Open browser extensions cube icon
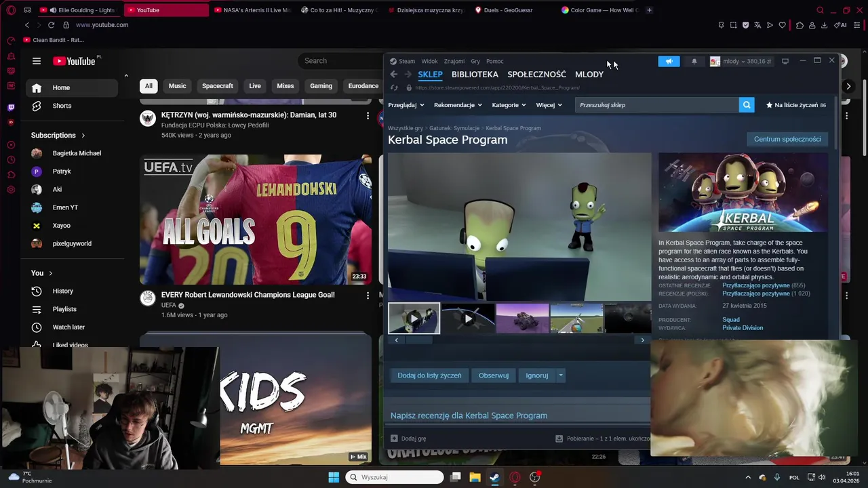Image resolution: width=868 pixels, height=488 pixels. 800,25
